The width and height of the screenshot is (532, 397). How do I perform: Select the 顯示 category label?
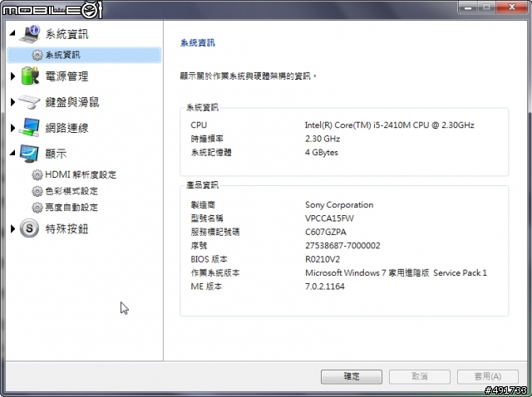coord(56,154)
